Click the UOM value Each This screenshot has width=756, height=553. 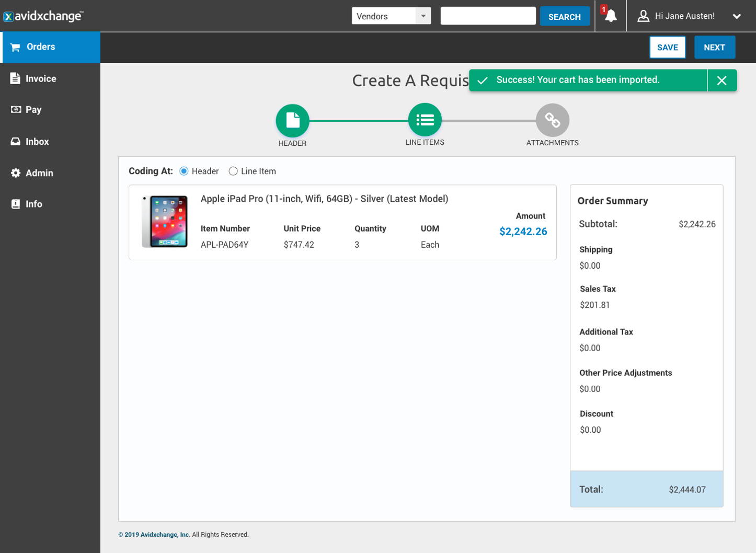coord(430,245)
